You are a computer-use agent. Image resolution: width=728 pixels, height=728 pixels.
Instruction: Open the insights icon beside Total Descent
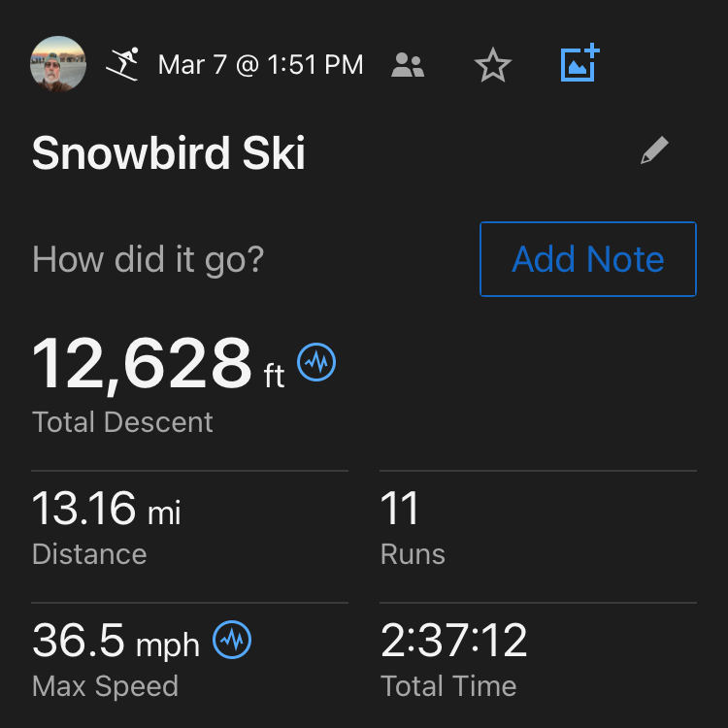316,363
